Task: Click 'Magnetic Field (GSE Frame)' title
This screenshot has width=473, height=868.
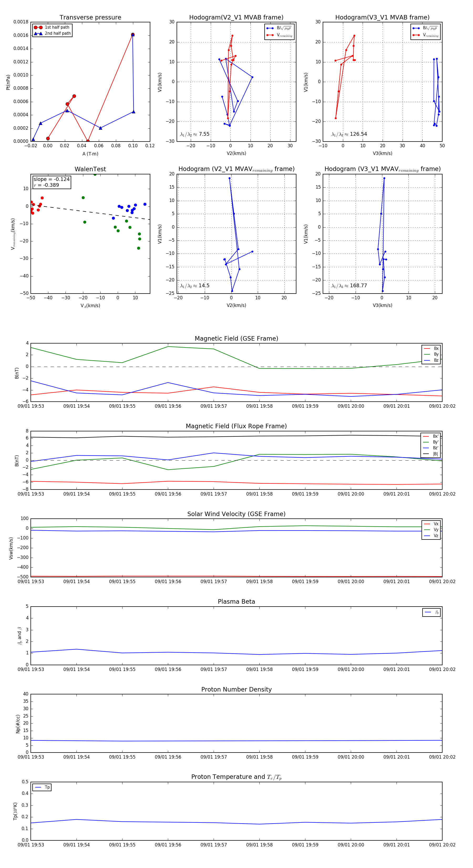Action: 236,339
